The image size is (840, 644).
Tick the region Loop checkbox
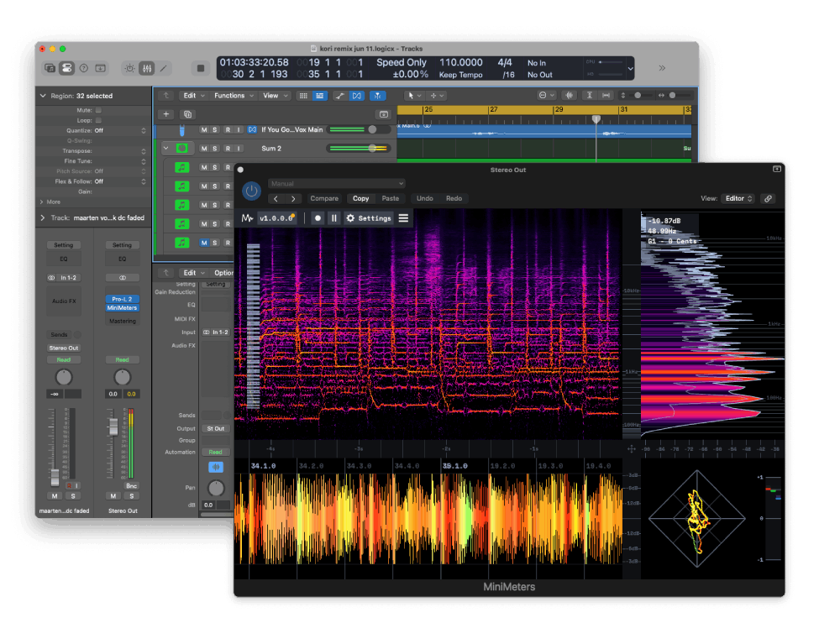pos(98,120)
